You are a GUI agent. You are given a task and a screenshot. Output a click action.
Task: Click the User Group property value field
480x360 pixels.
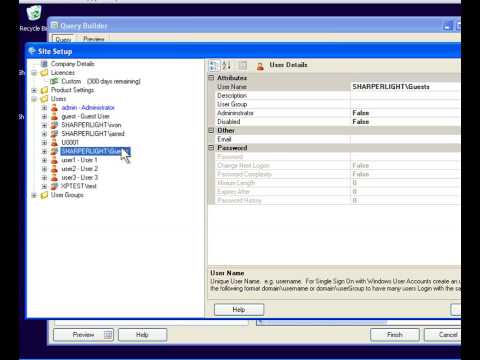(x=405, y=104)
